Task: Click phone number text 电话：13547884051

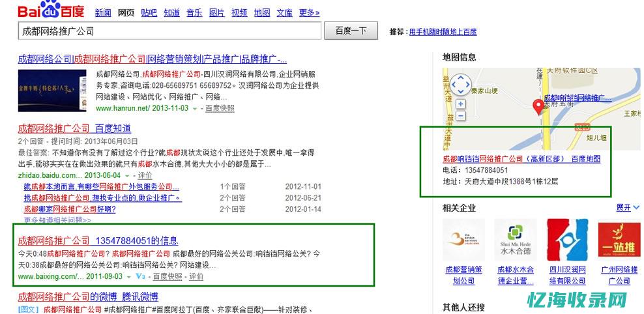Action: 475,170
